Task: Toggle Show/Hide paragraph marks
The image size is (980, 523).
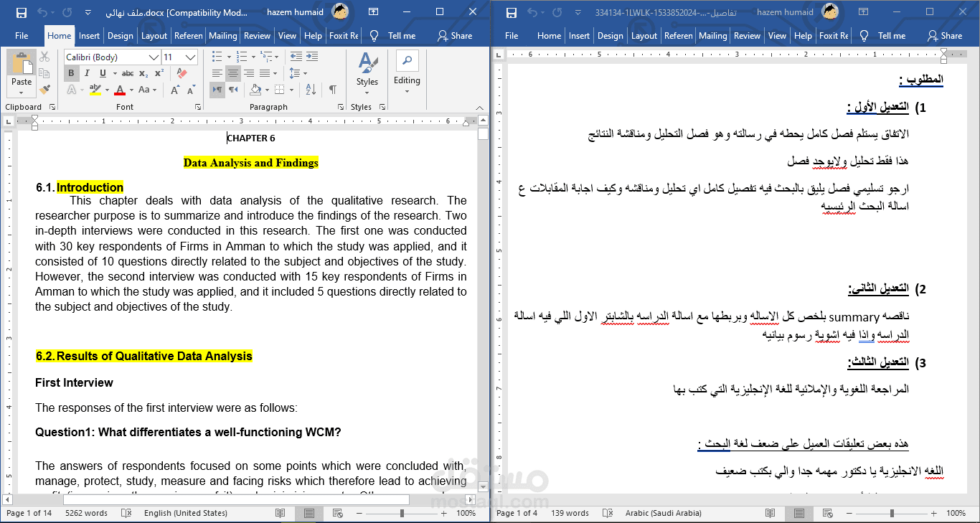Action: click(x=332, y=90)
